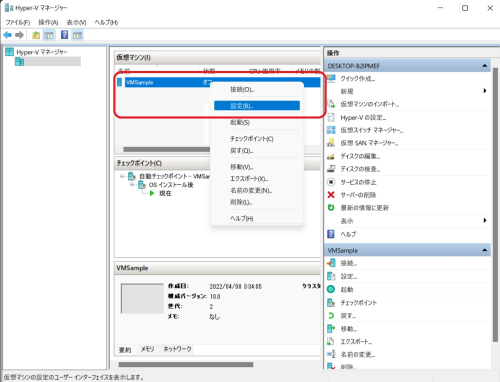This screenshot has width=500, height=382.
Task: Click the VMSample preview thumbnail
Action: [142, 298]
